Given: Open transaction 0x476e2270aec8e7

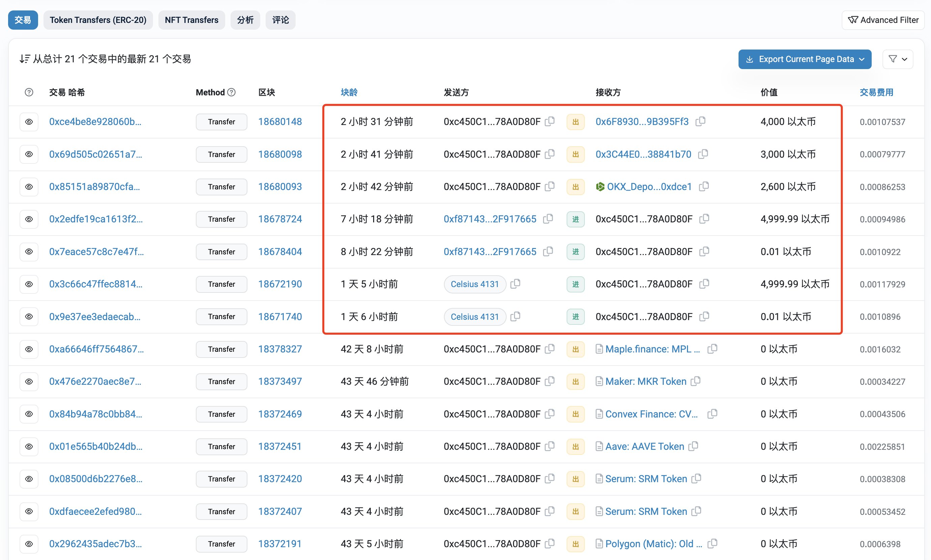Looking at the screenshot, I should pyautogui.click(x=95, y=381).
